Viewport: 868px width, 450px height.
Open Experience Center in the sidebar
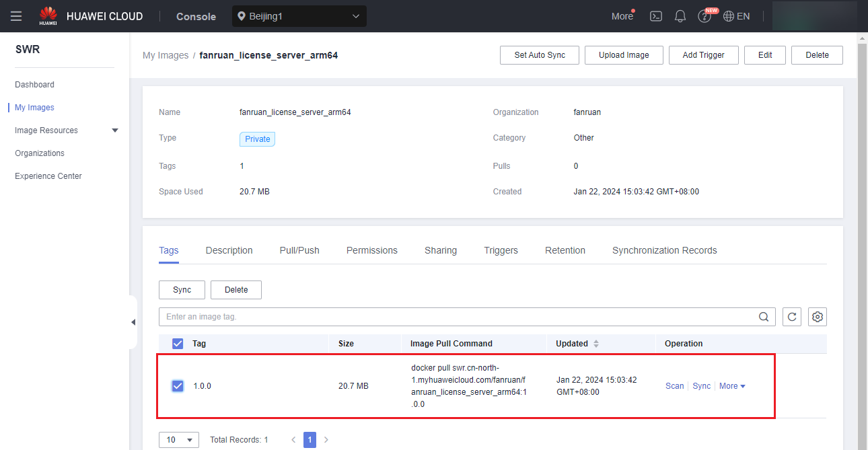(48, 176)
